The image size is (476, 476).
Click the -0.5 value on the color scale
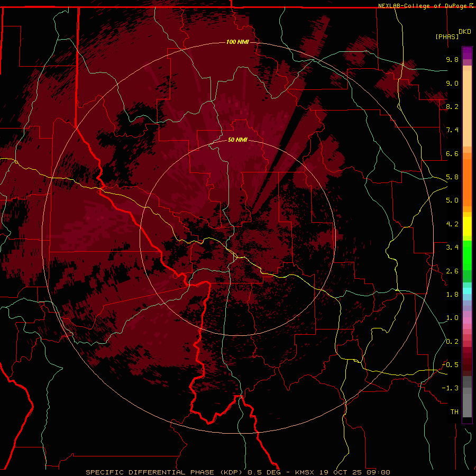[x=450, y=365]
